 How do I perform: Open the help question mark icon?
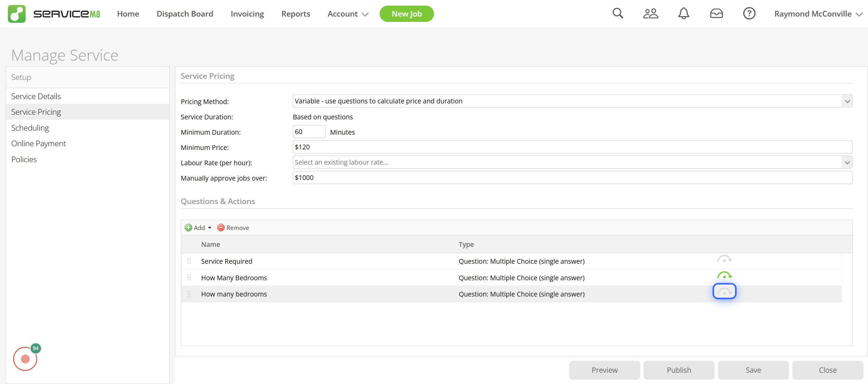[x=749, y=13]
